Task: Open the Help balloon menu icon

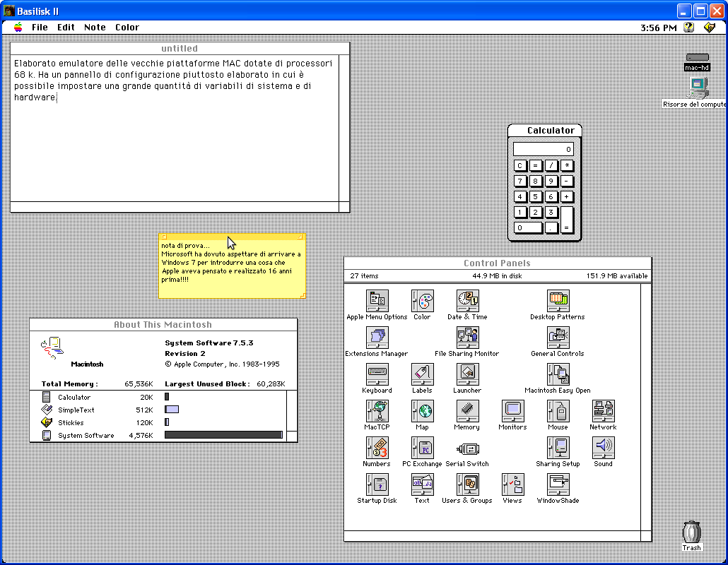Action: pyautogui.click(x=688, y=28)
